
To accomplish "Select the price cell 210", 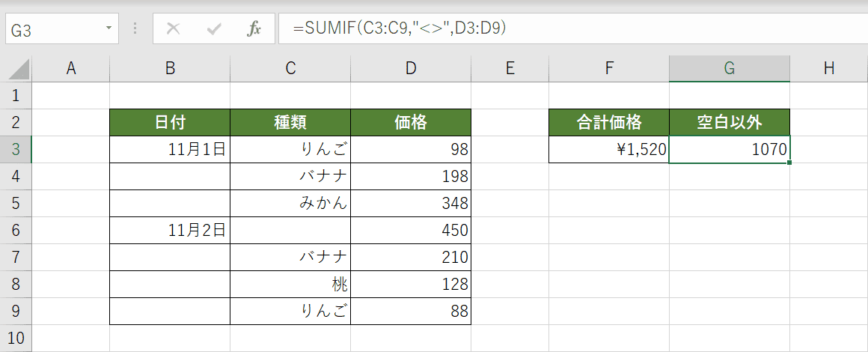I will (411, 257).
